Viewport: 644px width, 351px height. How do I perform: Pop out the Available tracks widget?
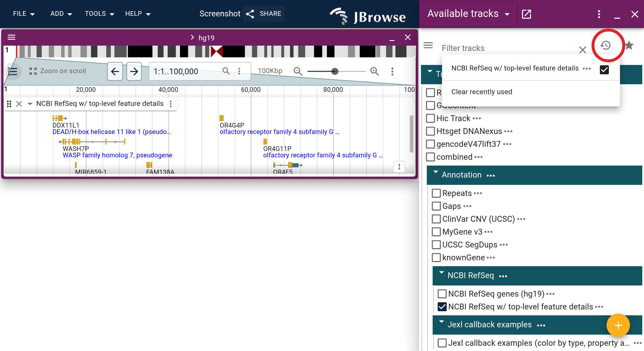(x=526, y=14)
